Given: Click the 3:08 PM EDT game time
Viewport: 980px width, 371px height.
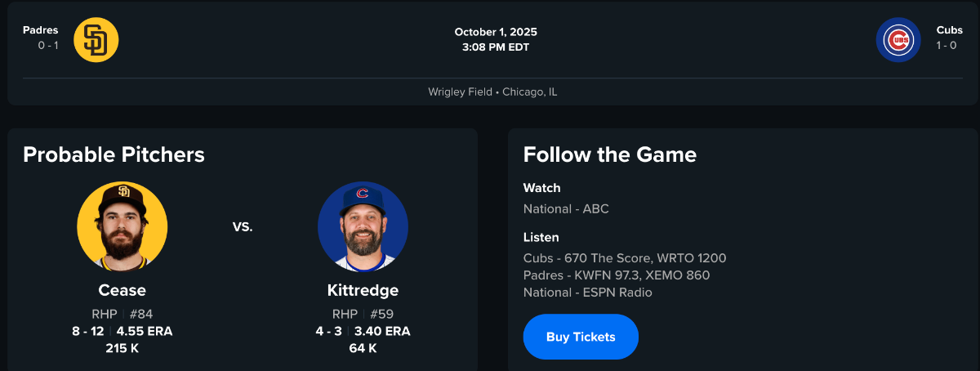Looking at the screenshot, I should click(496, 47).
